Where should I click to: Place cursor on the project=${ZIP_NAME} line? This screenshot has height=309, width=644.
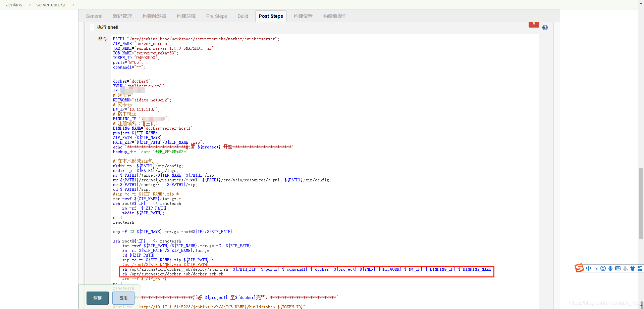click(135, 133)
